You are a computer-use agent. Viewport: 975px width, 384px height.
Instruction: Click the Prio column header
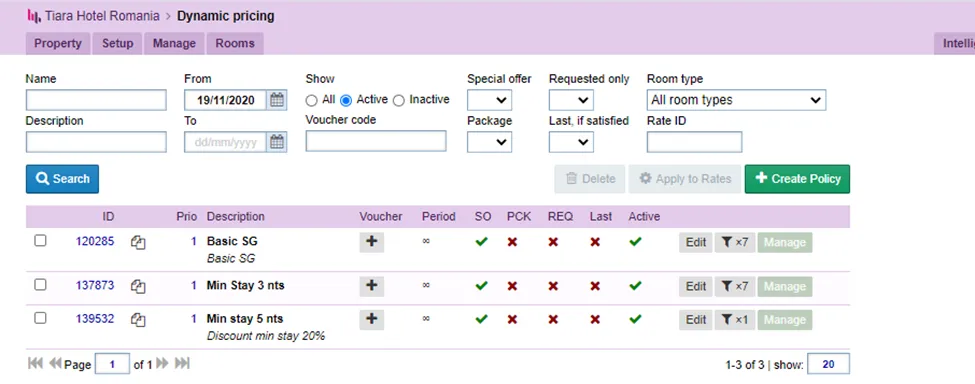pyautogui.click(x=187, y=217)
